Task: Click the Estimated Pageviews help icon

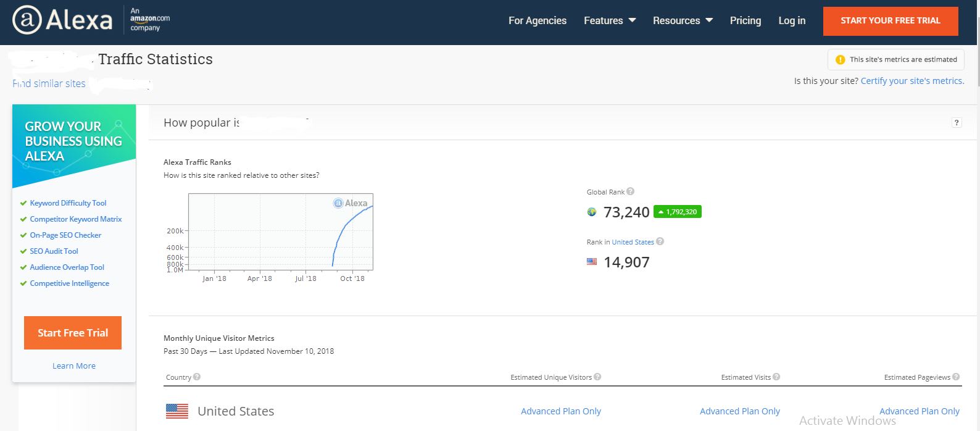Action: coord(956,377)
